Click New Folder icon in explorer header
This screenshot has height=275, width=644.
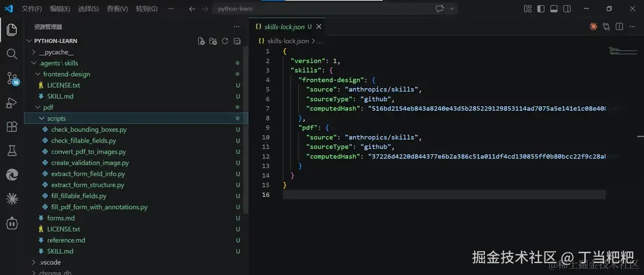pyautogui.click(x=213, y=41)
